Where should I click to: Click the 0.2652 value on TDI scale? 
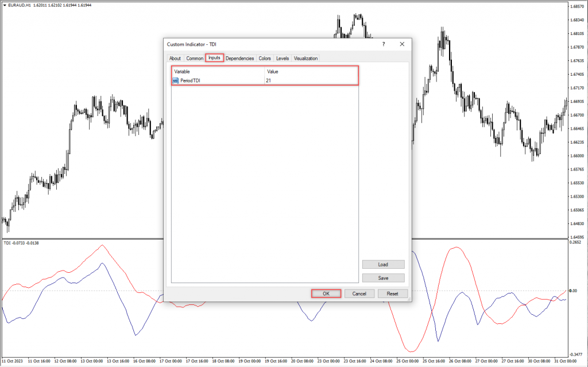click(x=575, y=242)
